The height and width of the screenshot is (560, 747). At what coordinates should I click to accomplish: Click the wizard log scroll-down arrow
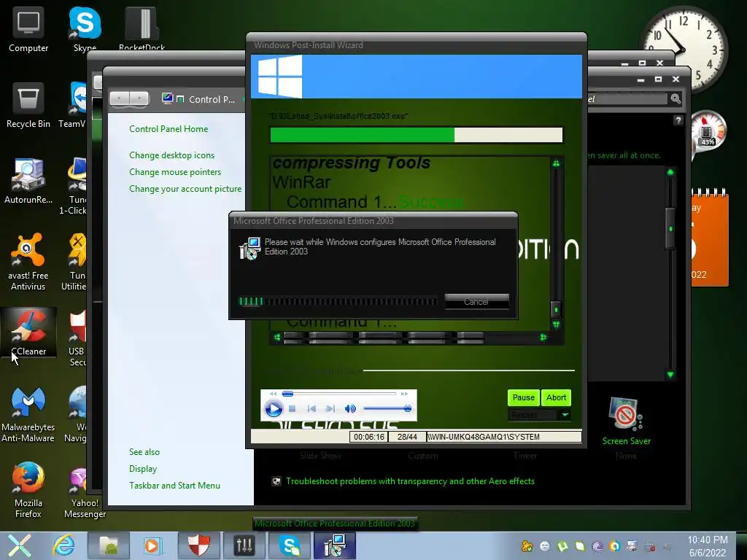click(556, 324)
